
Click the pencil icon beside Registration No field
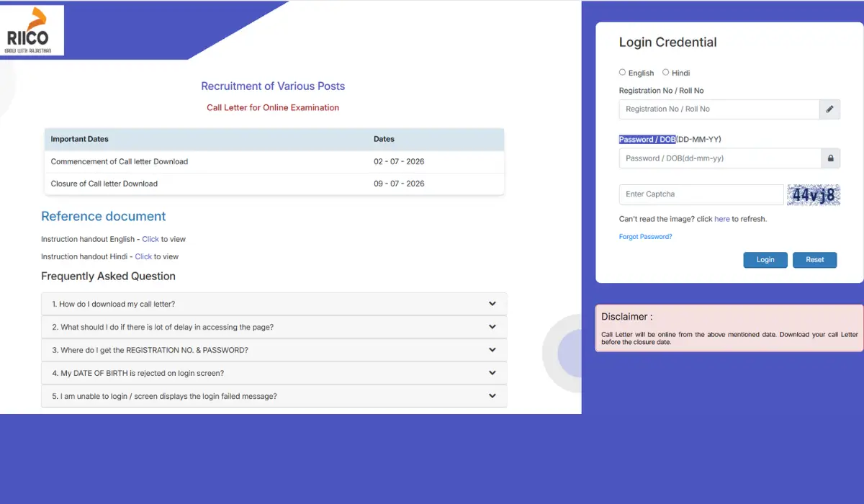[829, 109]
